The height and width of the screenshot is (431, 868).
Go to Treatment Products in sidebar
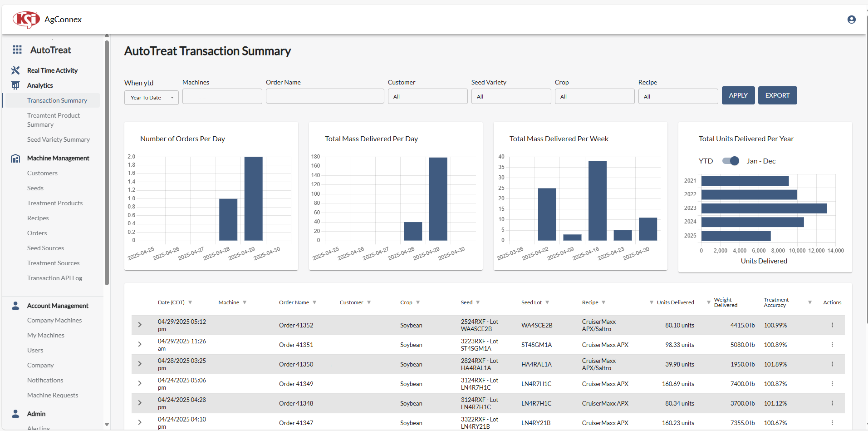pos(55,203)
